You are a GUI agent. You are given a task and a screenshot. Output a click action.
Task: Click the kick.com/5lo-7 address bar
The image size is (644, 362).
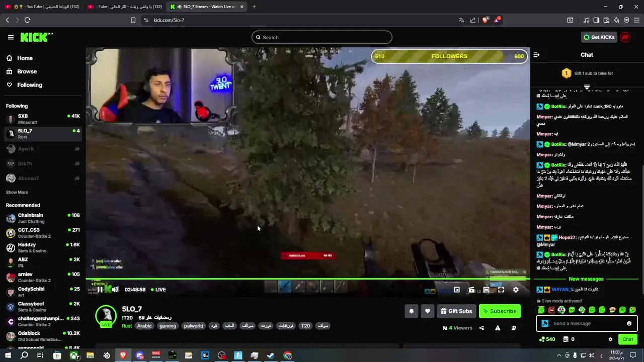(x=302, y=20)
